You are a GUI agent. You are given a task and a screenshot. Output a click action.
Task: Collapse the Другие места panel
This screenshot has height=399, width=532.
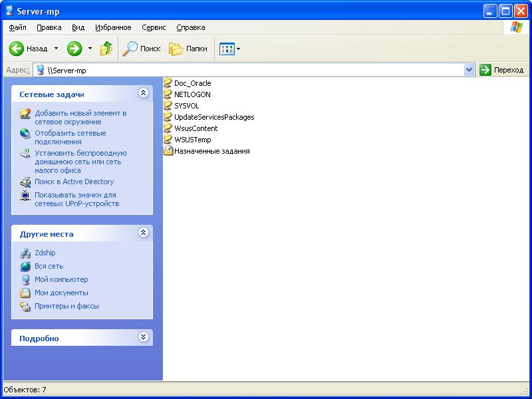[144, 232]
